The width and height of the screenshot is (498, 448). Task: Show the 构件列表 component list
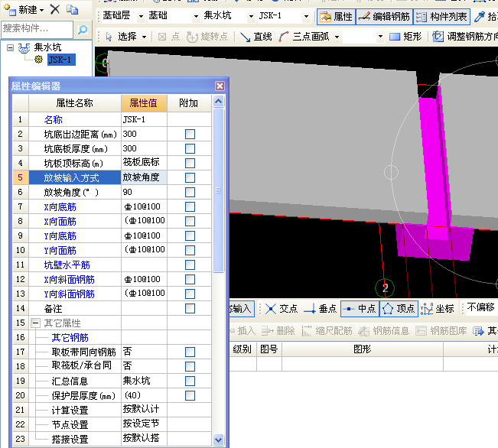[441, 17]
